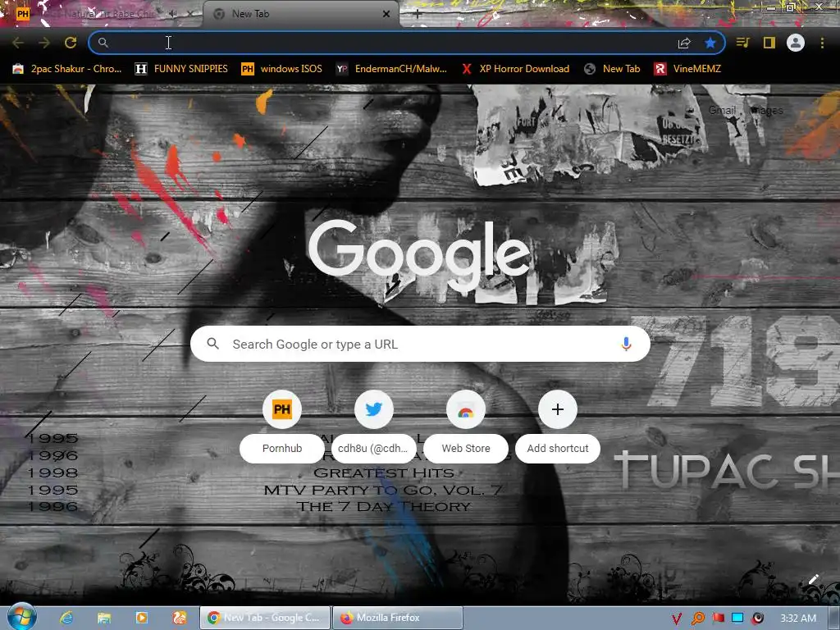Viewport: 840px width, 630px height.
Task: Open the Web Store shortcut icon
Action: point(466,410)
